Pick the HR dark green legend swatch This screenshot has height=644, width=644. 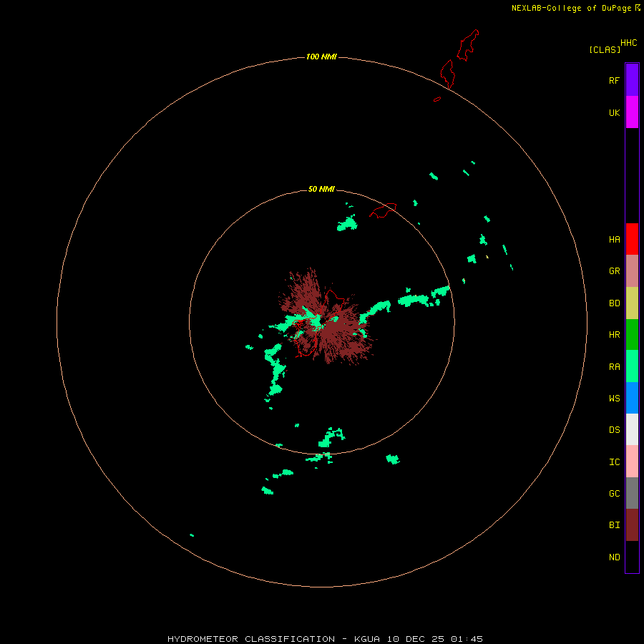pos(632,335)
